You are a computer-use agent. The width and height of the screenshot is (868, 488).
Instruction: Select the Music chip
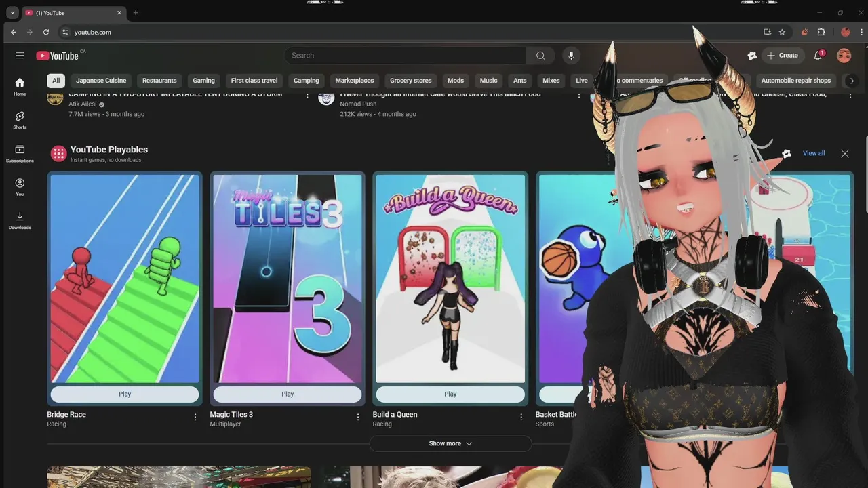pos(488,80)
